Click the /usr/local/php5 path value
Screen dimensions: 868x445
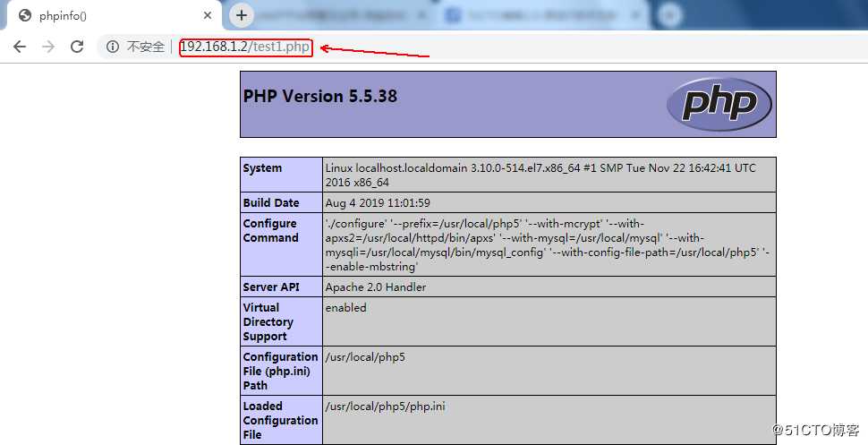[365, 357]
